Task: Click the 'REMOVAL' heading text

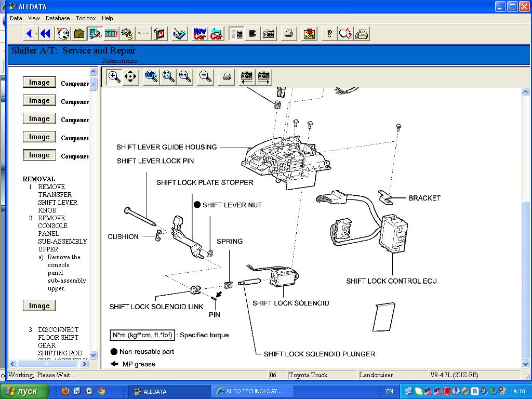Action: (38, 179)
